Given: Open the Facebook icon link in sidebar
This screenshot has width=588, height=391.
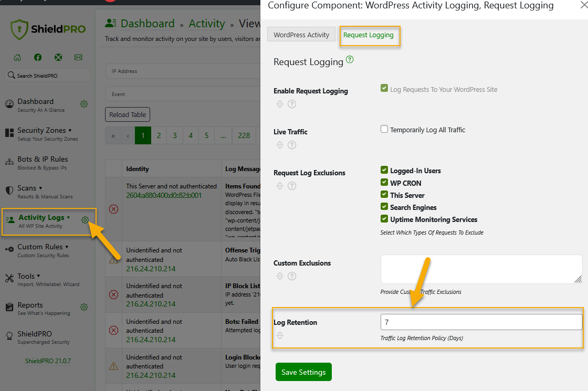Looking at the screenshot, I should point(38,57).
